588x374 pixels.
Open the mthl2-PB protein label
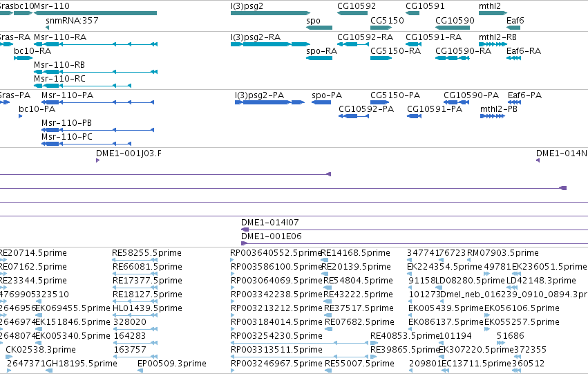[x=499, y=109]
